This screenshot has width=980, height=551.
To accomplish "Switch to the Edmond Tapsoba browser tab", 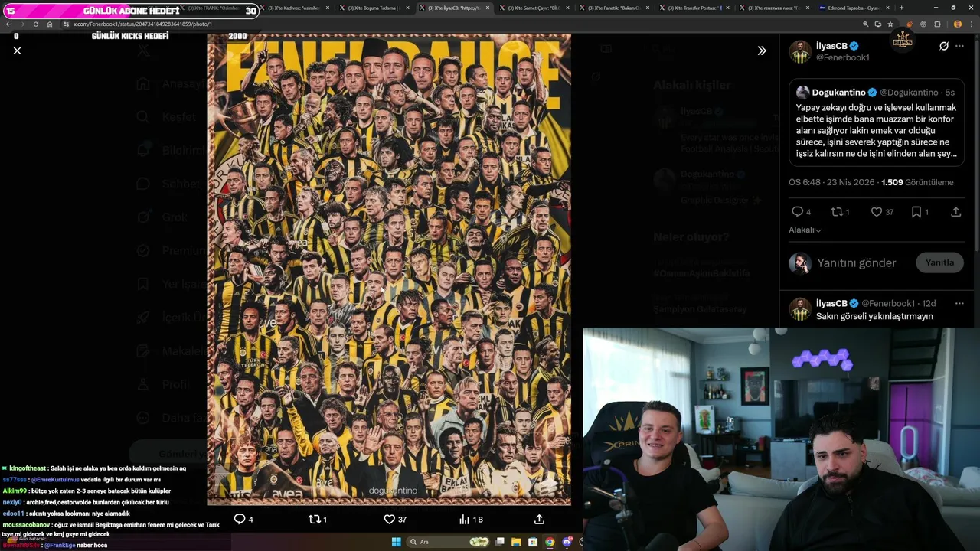I will (x=854, y=8).
